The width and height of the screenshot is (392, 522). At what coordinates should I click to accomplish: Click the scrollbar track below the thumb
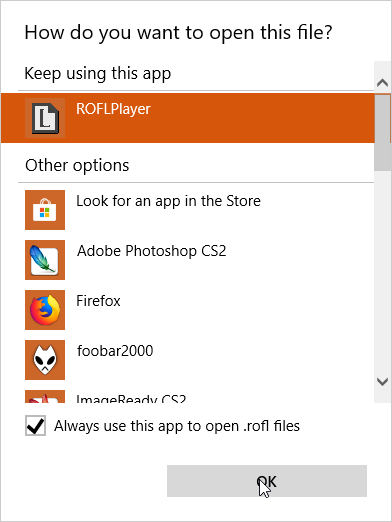click(x=382, y=272)
